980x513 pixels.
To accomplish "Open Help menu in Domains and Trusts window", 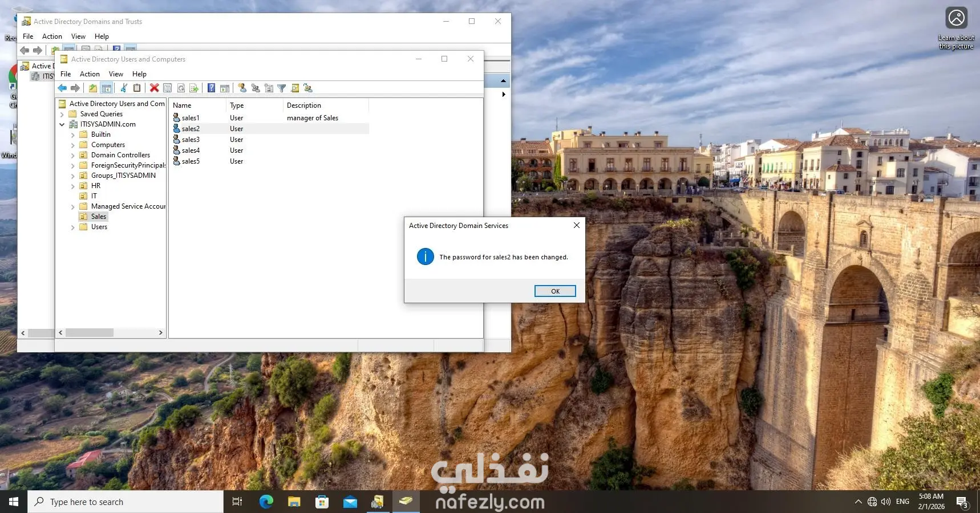I will (102, 36).
